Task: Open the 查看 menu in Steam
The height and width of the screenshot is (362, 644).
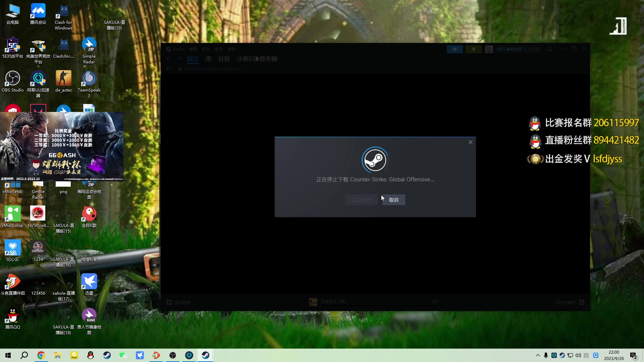Action: click(x=193, y=49)
